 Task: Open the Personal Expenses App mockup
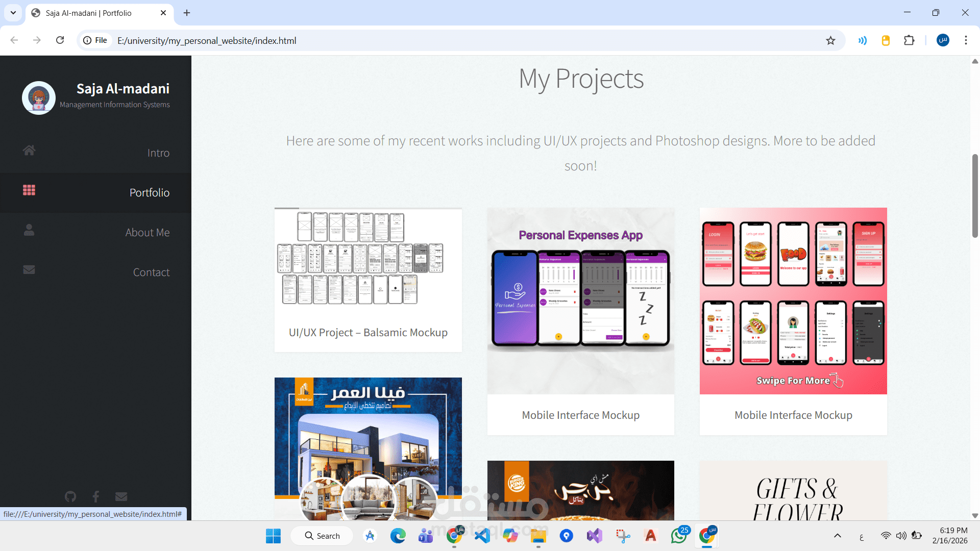(580, 321)
